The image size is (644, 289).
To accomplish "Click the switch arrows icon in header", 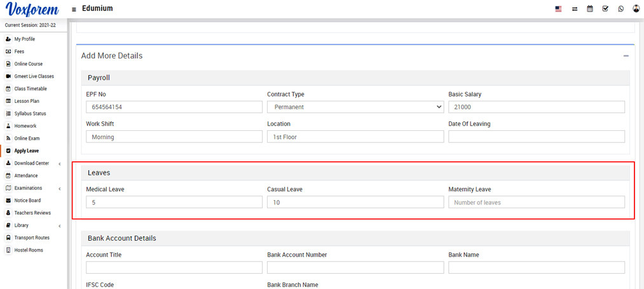I will click(574, 9).
